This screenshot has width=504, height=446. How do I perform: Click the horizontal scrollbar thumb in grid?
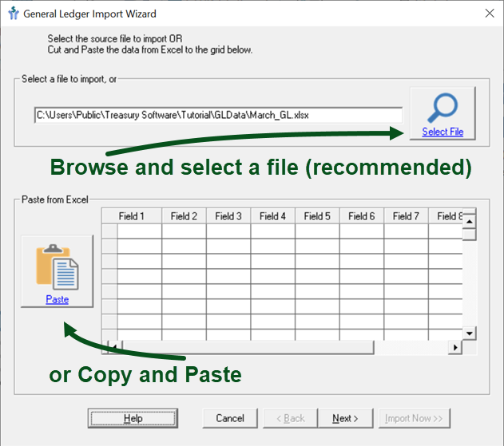[x=248, y=347]
